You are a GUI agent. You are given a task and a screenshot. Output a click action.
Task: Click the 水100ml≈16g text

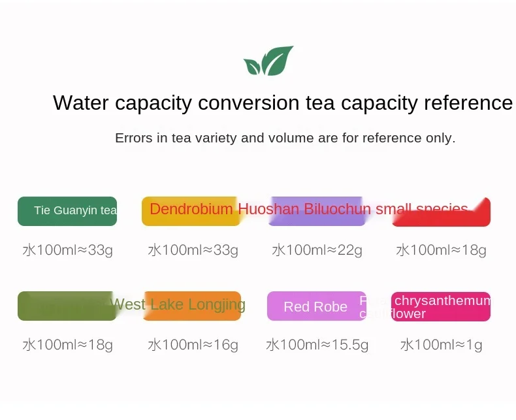193,345
